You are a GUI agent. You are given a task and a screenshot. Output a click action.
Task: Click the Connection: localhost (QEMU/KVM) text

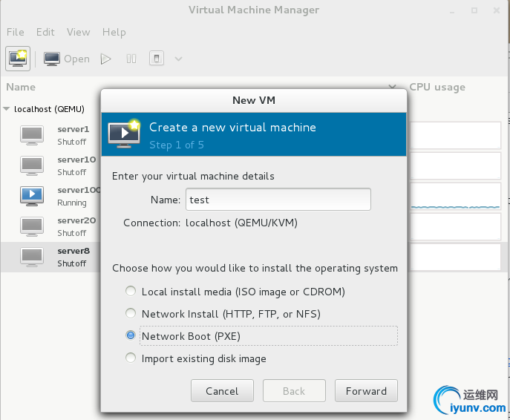click(210, 223)
